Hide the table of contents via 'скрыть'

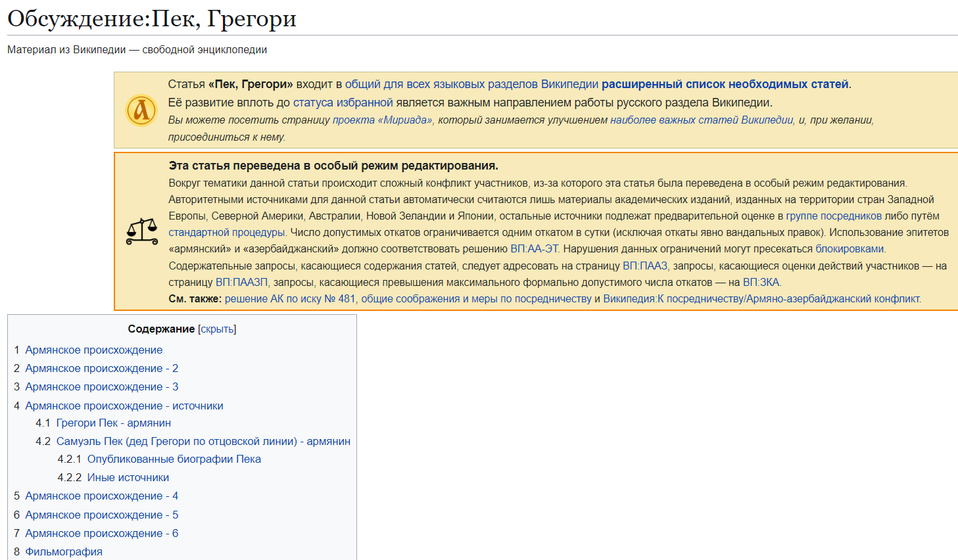pos(217,329)
